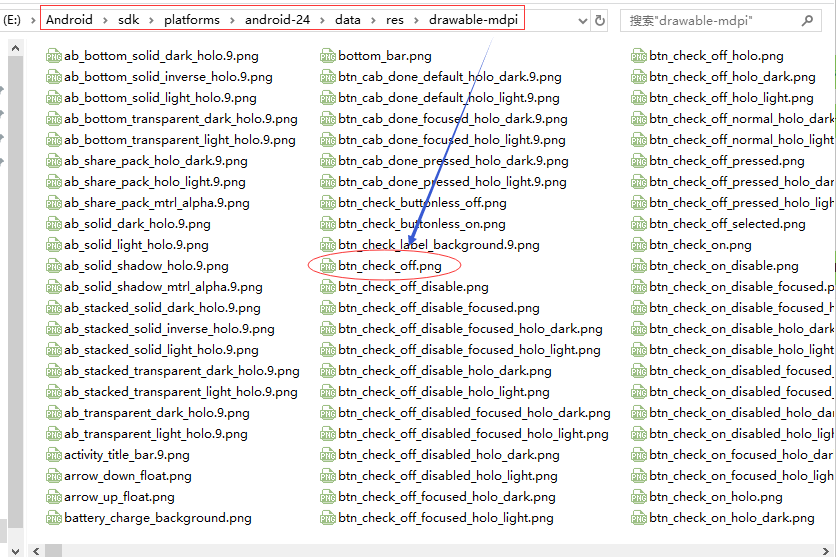
Task: Select file btn_check_off_pressed.png
Action: pos(718,161)
